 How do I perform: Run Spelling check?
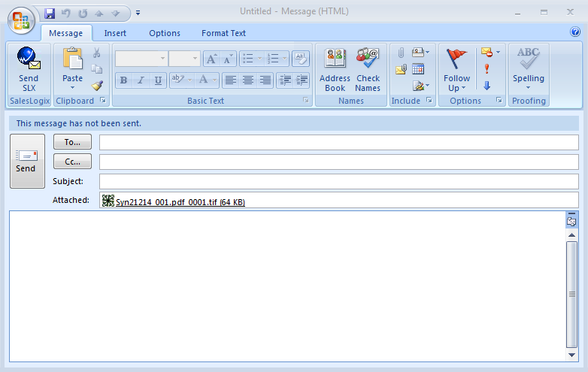point(529,69)
